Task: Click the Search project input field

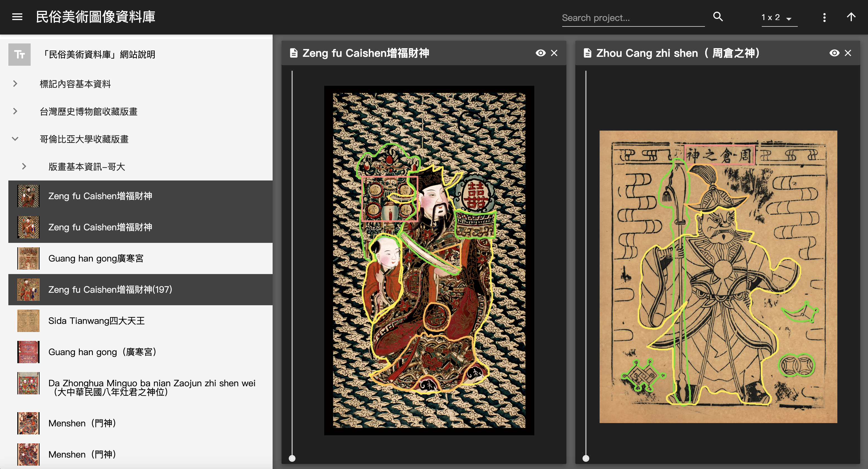Action: click(633, 18)
